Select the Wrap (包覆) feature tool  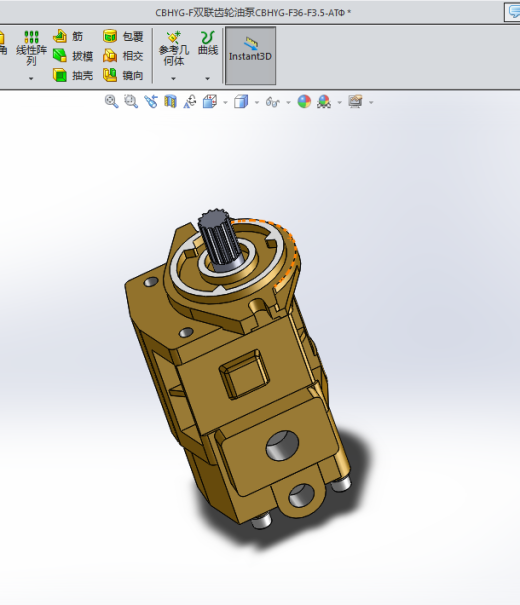click(x=123, y=36)
